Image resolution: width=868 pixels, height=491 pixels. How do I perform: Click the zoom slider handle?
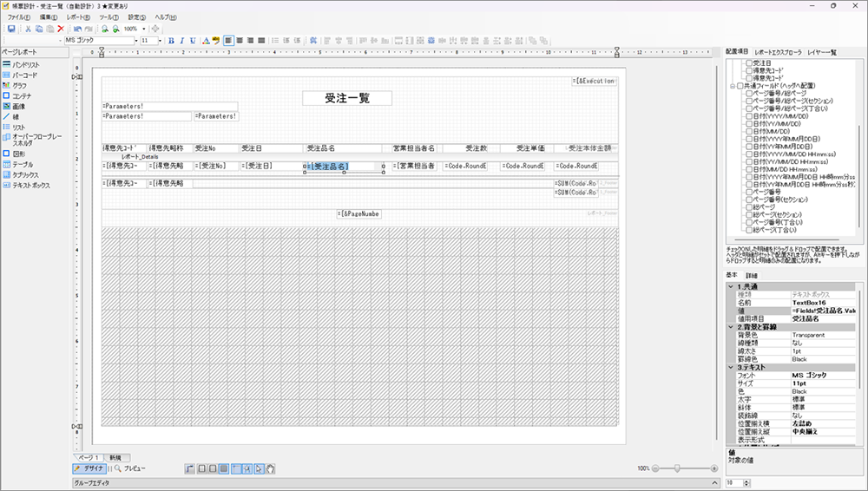coord(676,468)
